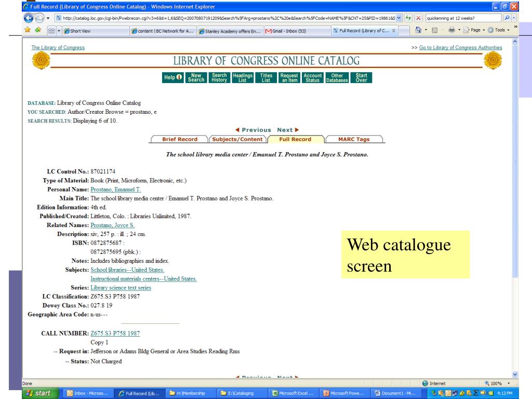
Task: Click the Help button
Action: point(172,77)
